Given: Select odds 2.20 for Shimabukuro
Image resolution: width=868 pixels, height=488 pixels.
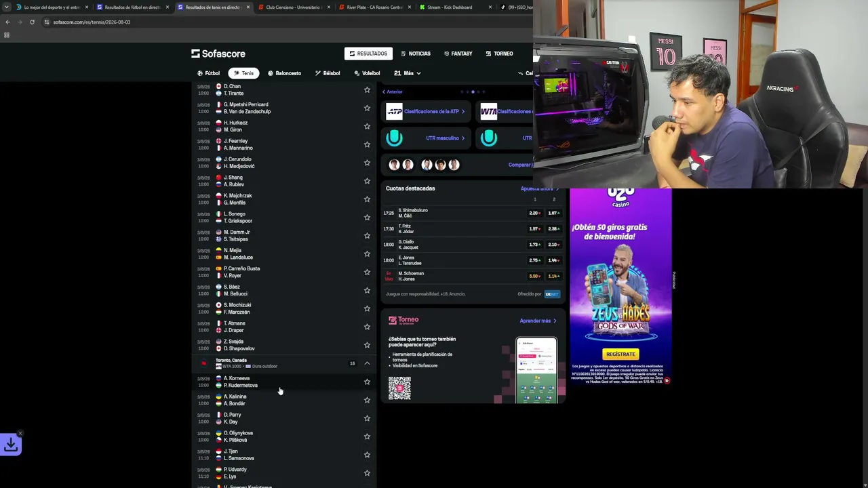Looking at the screenshot, I should [x=534, y=213].
